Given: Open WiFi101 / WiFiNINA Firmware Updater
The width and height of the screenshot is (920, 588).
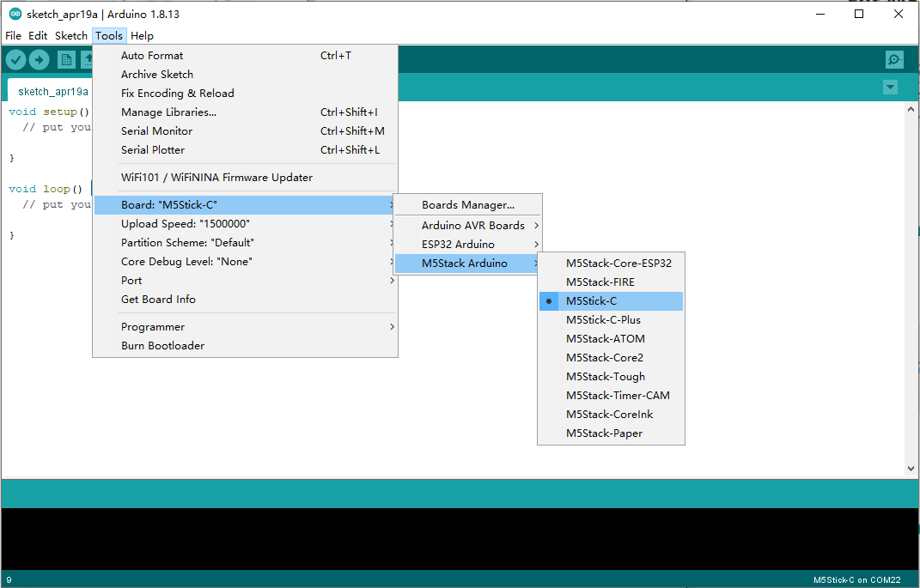Looking at the screenshot, I should coord(246,178).
